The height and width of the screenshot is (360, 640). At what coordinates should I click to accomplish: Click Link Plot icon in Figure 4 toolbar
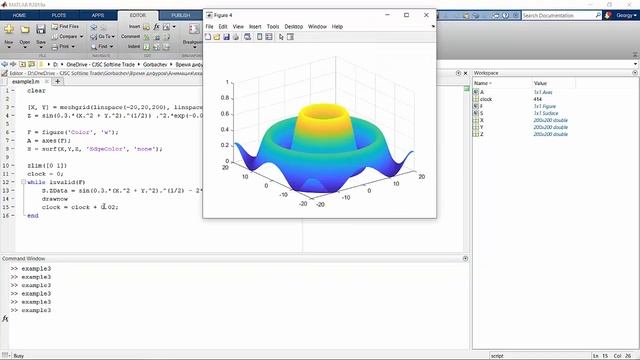click(247, 37)
